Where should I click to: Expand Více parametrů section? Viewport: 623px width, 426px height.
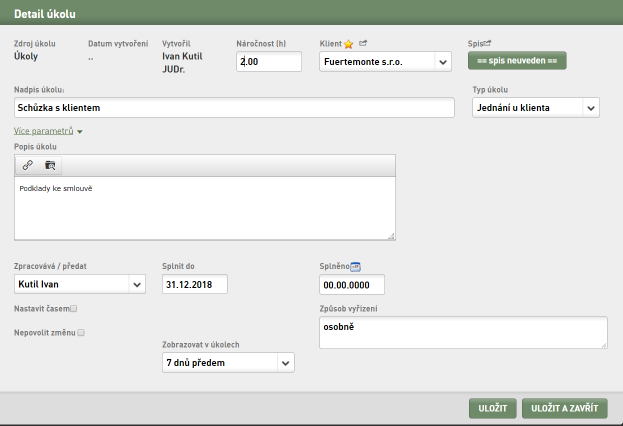pyautogui.click(x=48, y=131)
